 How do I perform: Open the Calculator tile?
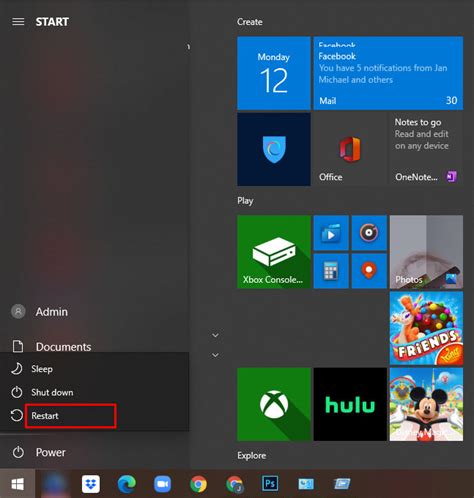coord(331,271)
